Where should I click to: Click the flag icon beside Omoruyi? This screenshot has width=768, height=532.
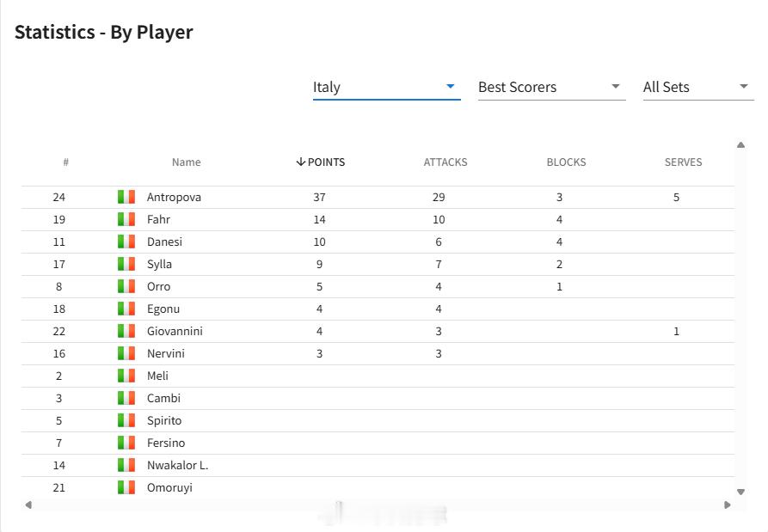click(126, 487)
